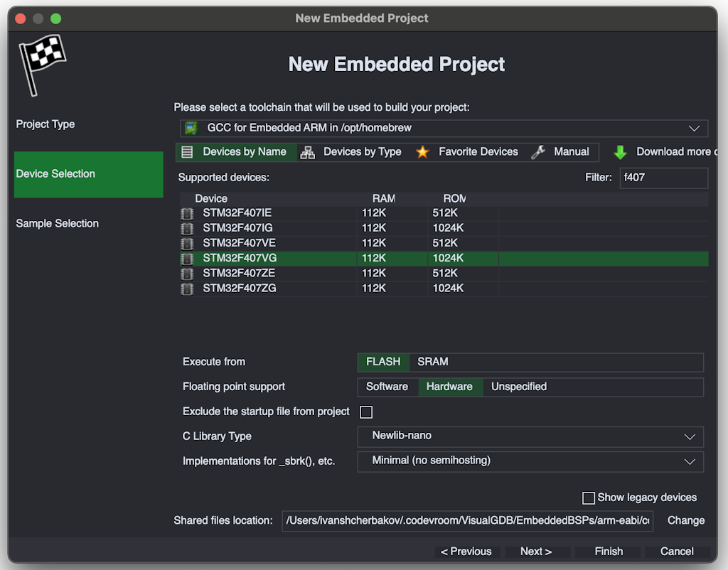Image resolution: width=728 pixels, height=570 pixels.
Task: Click the Next > button
Action: pos(537,552)
